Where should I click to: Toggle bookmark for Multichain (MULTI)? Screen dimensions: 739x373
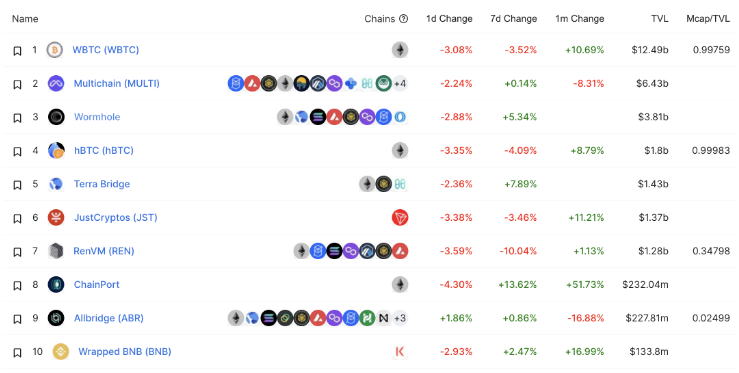[x=17, y=84]
